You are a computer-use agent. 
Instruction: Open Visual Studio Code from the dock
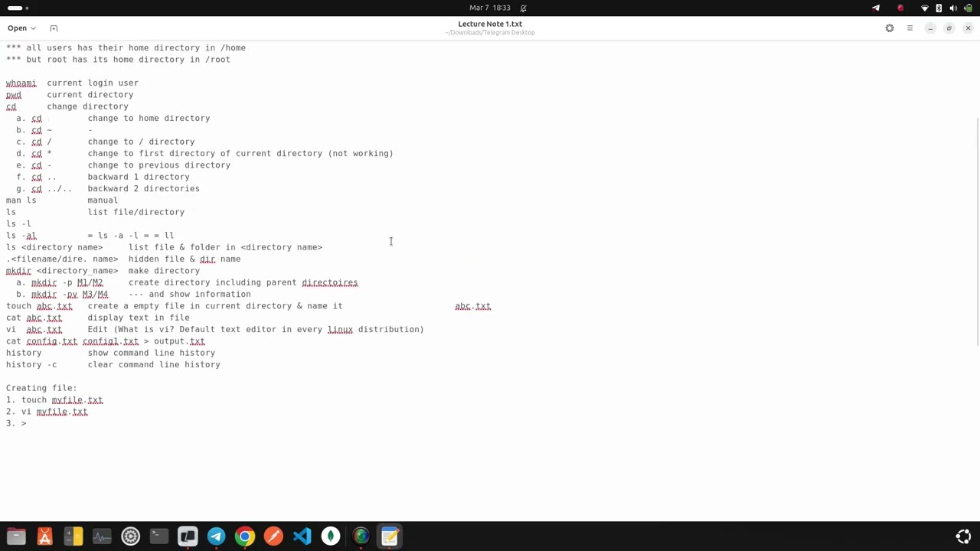[302, 536]
